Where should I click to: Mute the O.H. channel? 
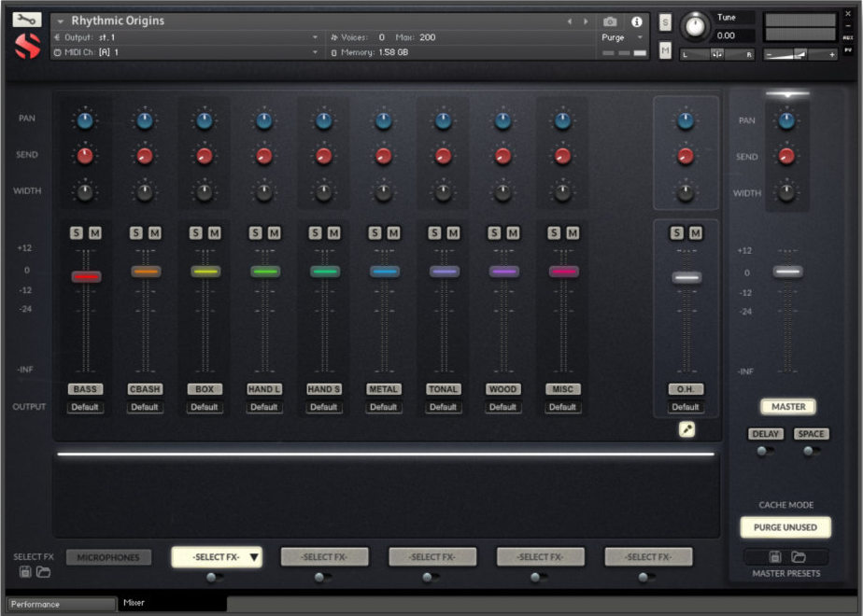(693, 232)
